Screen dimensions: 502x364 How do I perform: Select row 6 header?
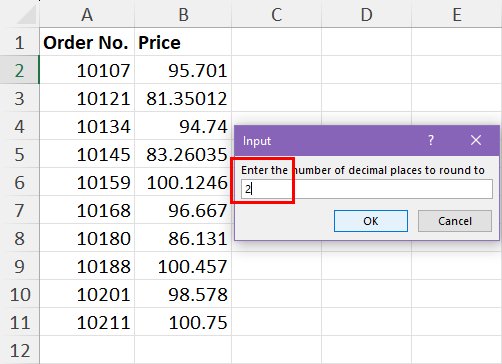tap(19, 182)
